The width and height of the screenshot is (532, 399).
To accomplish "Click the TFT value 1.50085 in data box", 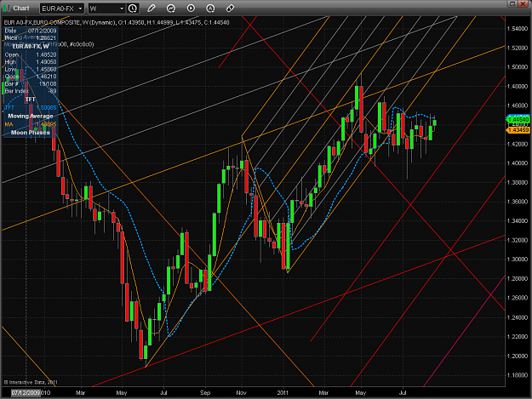I will [x=47, y=108].
